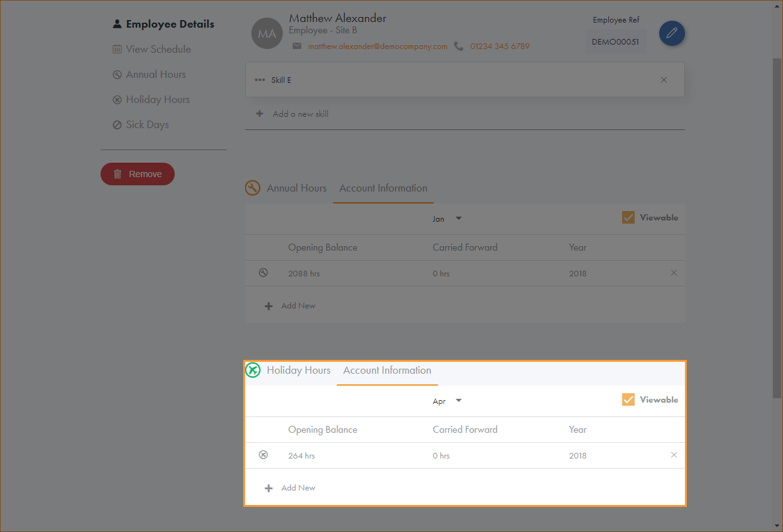The width and height of the screenshot is (783, 532).
Task: Delete the 2088 hrs annual hours row
Action: point(674,273)
